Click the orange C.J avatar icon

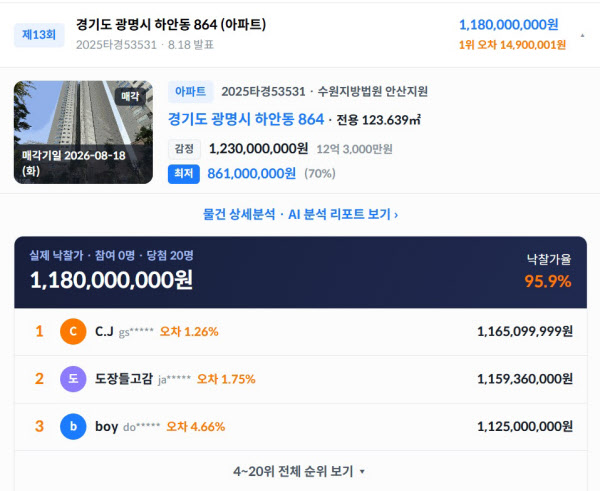pos(73,331)
